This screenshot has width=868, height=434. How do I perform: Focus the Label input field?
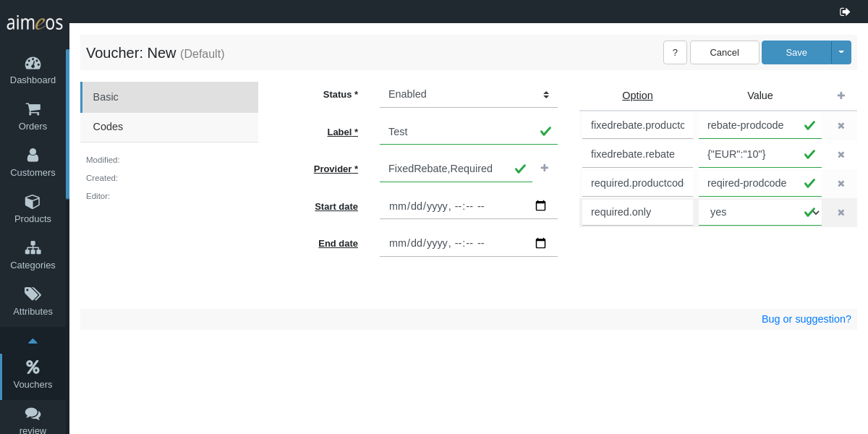(469, 132)
